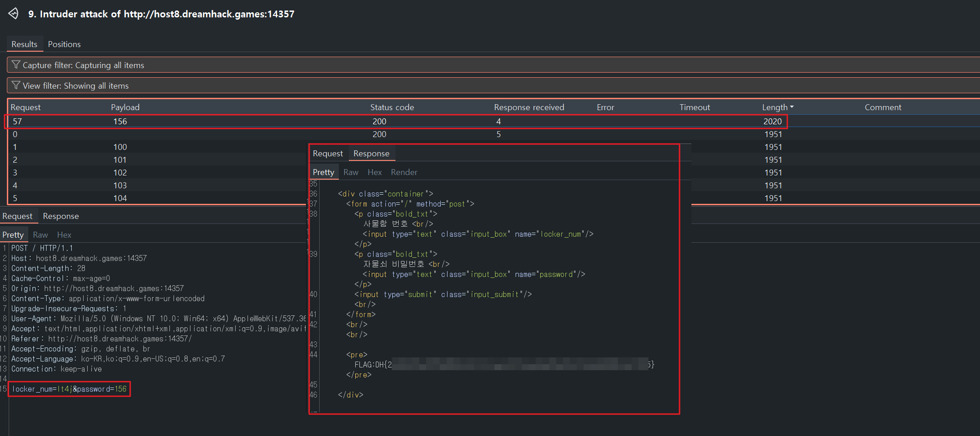The width and height of the screenshot is (980, 436).
Task: Click the locker_num and password body line
Action: (x=69, y=389)
